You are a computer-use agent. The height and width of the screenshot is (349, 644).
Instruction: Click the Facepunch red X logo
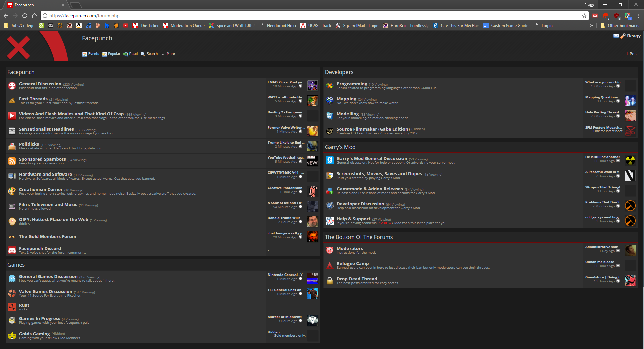tap(18, 47)
